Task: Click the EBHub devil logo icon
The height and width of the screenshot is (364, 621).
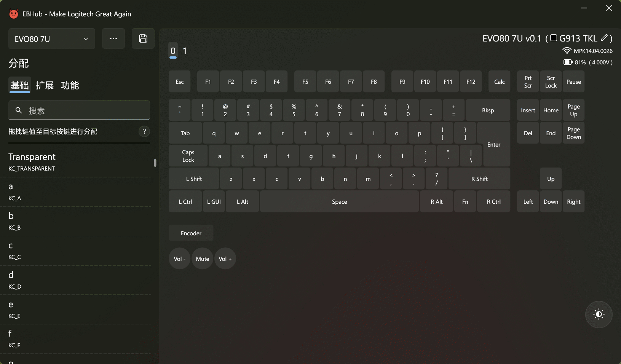Action: 14,14
